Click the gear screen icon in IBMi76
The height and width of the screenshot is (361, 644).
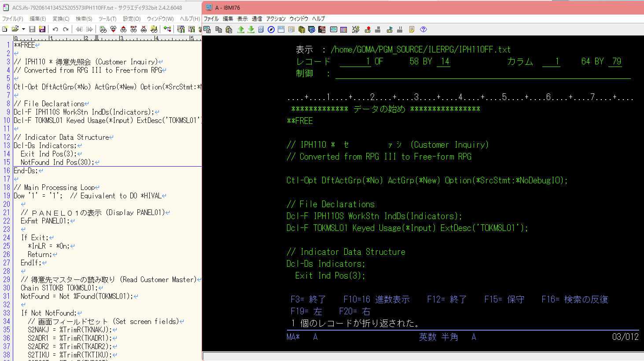tap(312, 30)
